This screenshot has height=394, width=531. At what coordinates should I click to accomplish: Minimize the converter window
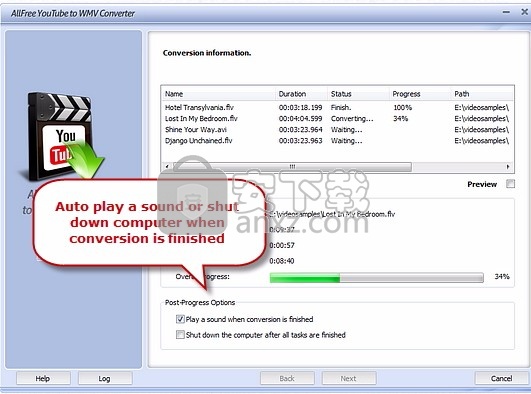coord(506,12)
